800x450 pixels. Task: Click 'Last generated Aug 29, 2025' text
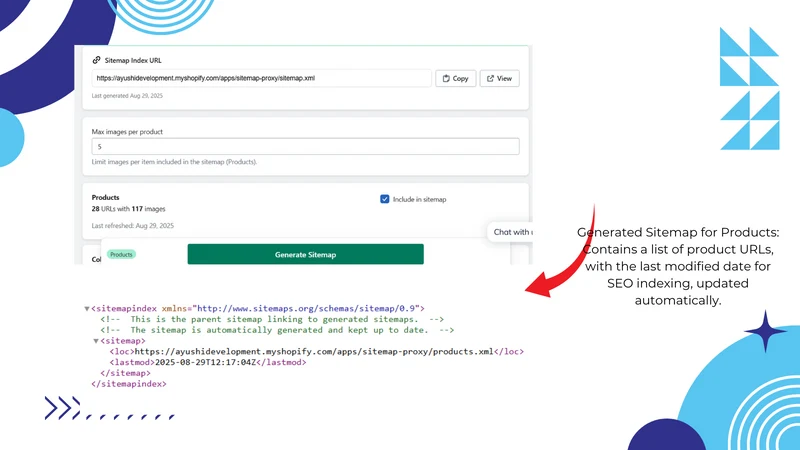coord(127,95)
